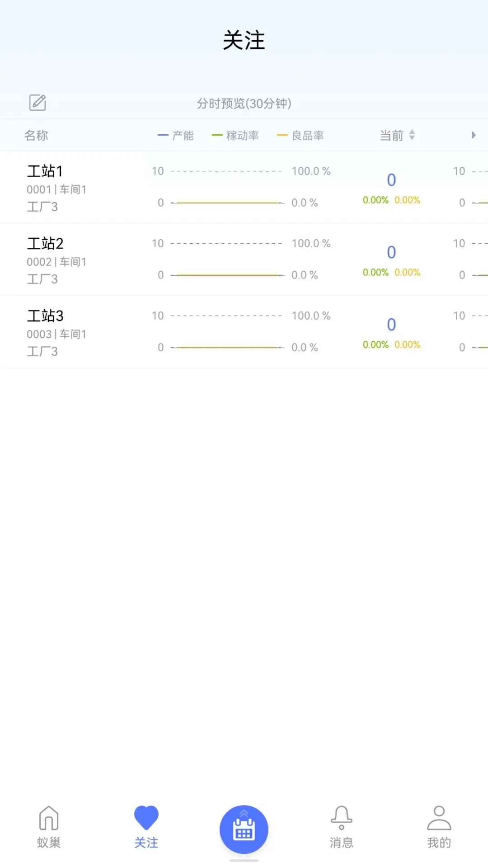Open the 工站3 row

[56, 332]
